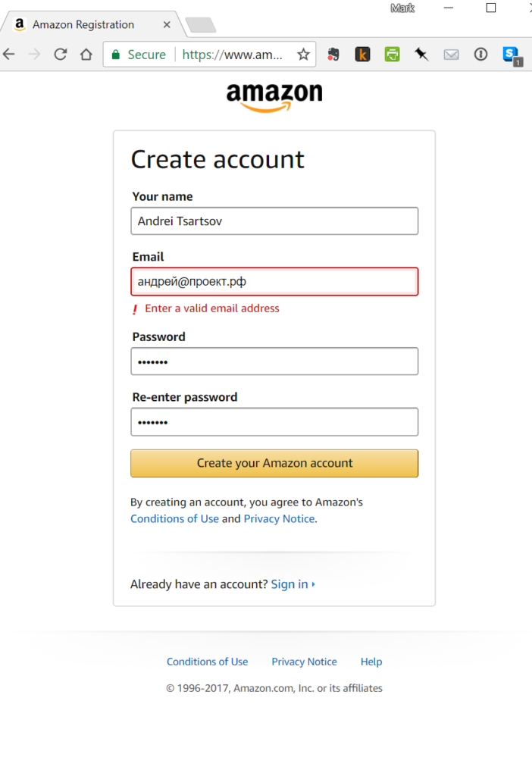Focus the Email field with the error
532x776 pixels.
[x=274, y=282]
